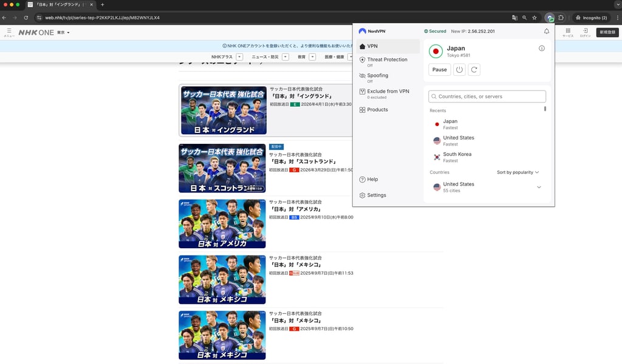Open the 日本 対 メキシコ 10:50 broadcast thumbnail
This screenshot has width=622, height=364.
point(222,335)
